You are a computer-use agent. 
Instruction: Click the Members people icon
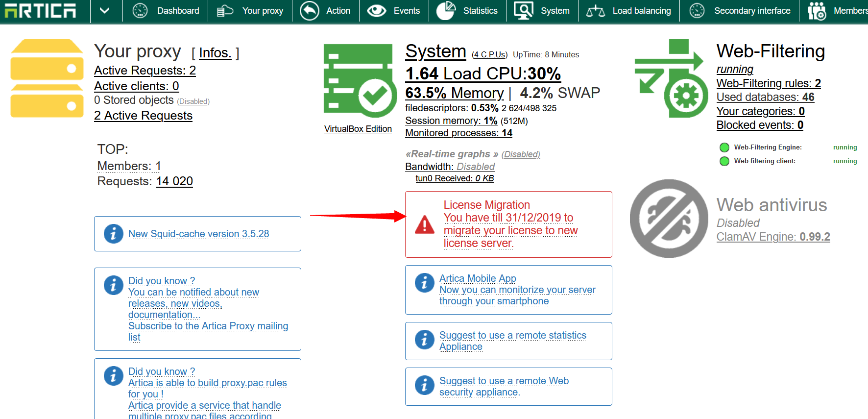pos(817,11)
